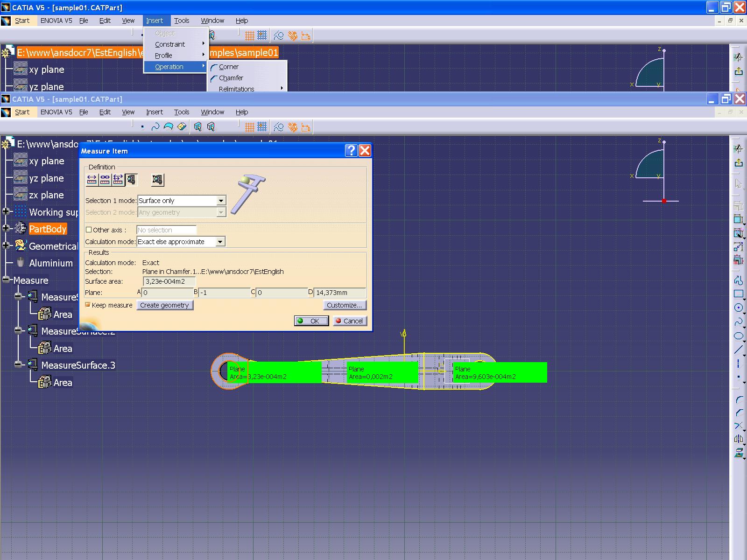Select the Trim tool in right toolbar
This screenshot has height=560, width=747.
pyautogui.click(x=738, y=426)
